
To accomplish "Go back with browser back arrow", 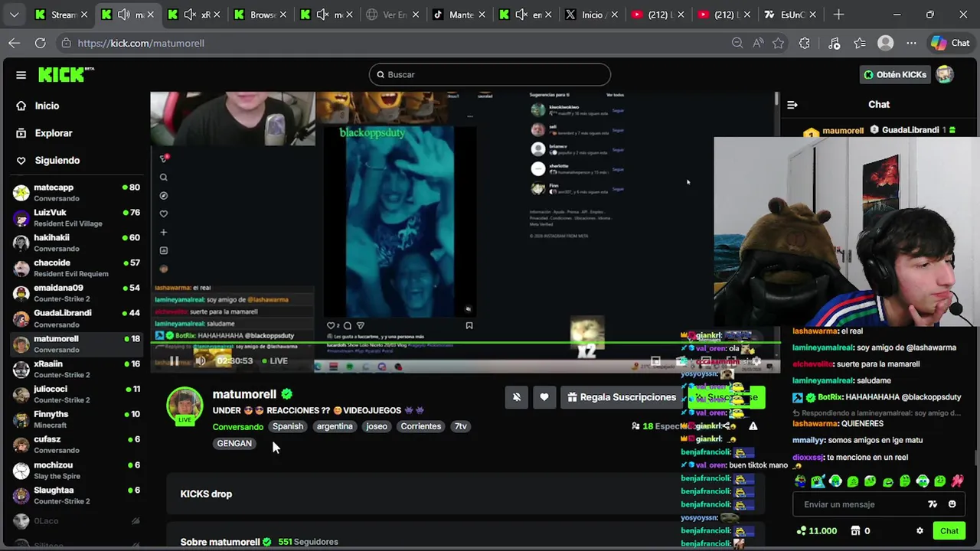I will [x=15, y=44].
